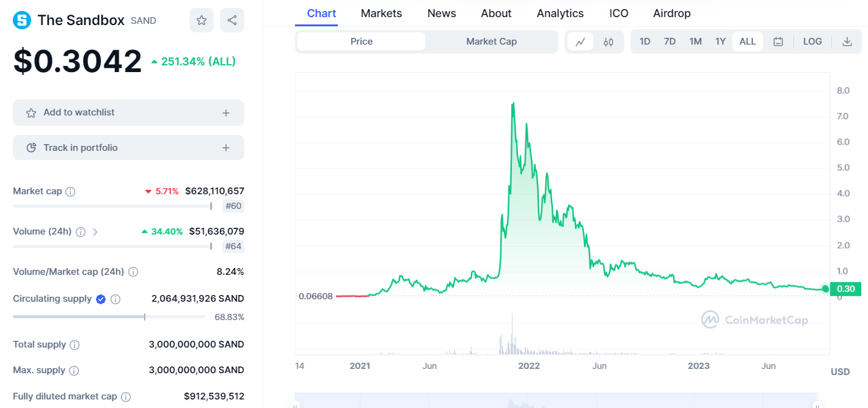This screenshot has width=868, height=408.
Task: Click the 5.71% market cap change
Action: pos(162,192)
